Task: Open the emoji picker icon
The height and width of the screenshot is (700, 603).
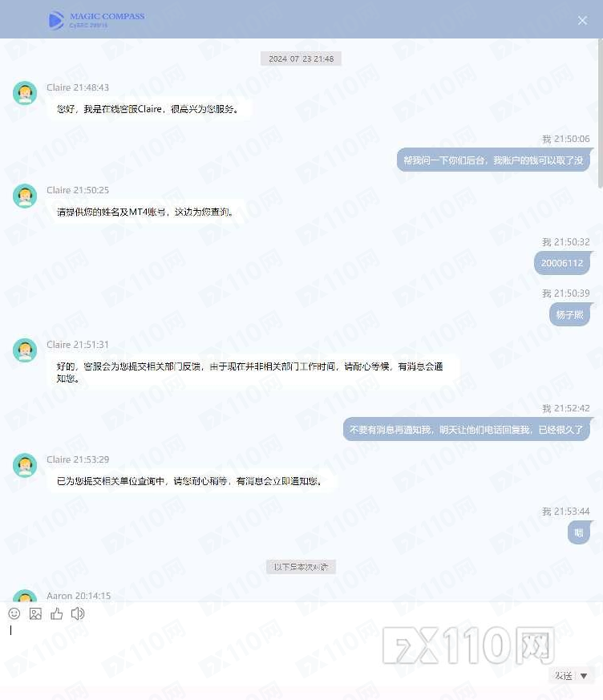Action: coord(14,613)
